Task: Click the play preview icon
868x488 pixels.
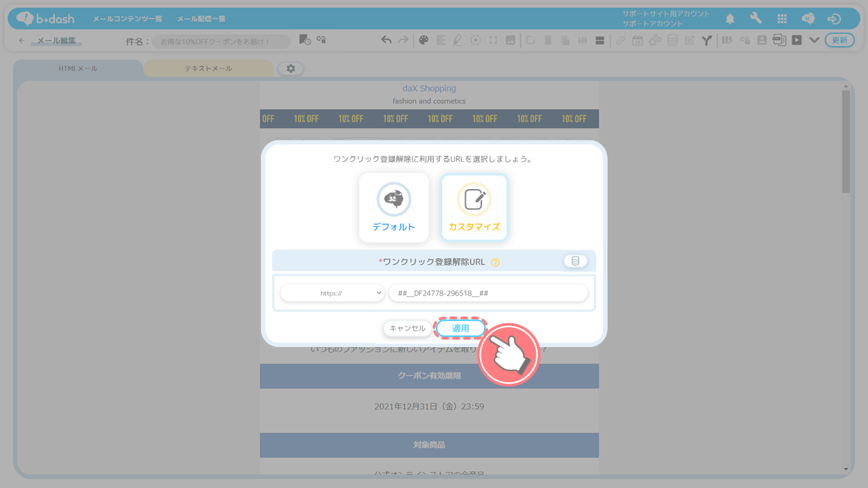Action: tap(797, 40)
